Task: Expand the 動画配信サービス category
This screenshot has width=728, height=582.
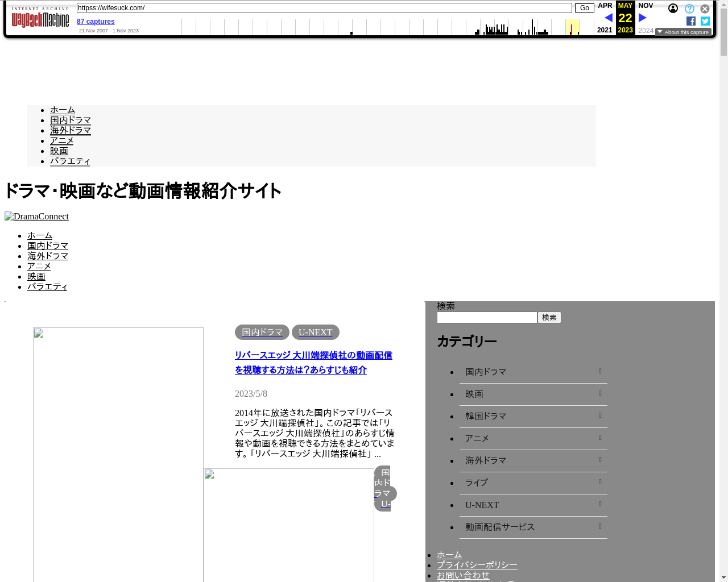Action: pyautogui.click(x=600, y=526)
